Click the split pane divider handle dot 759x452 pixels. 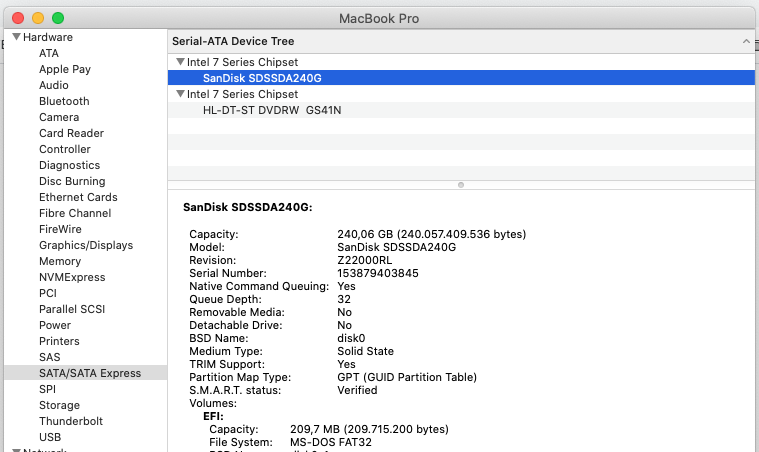click(461, 185)
